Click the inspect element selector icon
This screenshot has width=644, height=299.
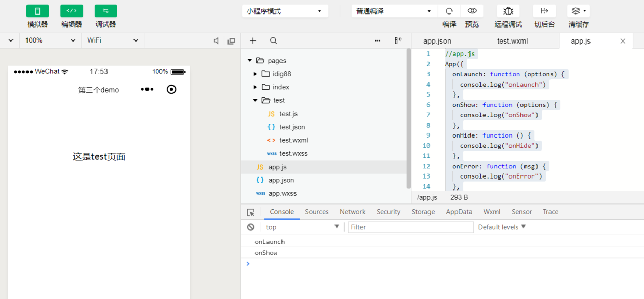pyautogui.click(x=251, y=212)
